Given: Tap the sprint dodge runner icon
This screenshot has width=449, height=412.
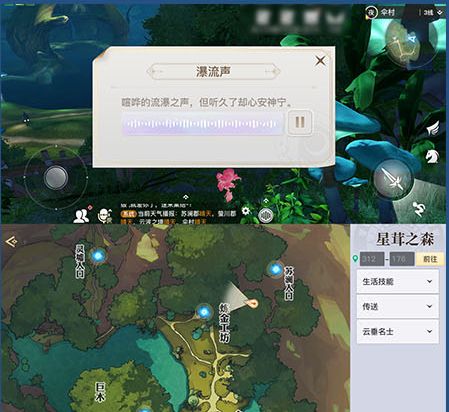Looking at the screenshot, I should tap(418, 209).
